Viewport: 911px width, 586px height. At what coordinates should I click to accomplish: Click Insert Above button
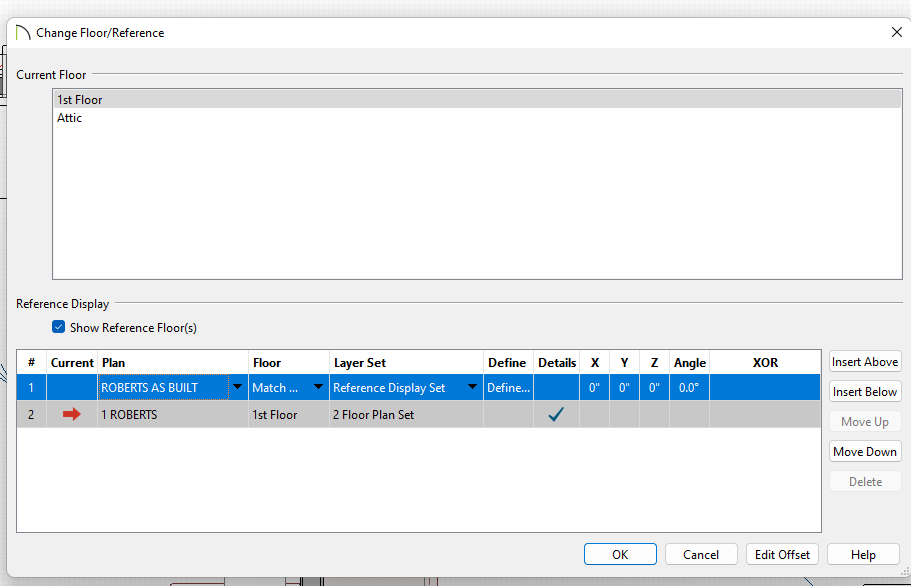(x=865, y=362)
